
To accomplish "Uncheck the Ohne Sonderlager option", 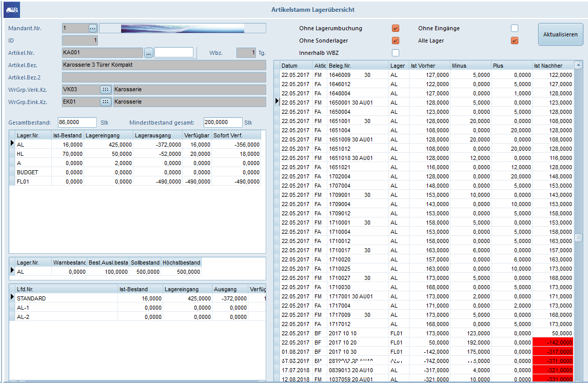I will [x=396, y=41].
